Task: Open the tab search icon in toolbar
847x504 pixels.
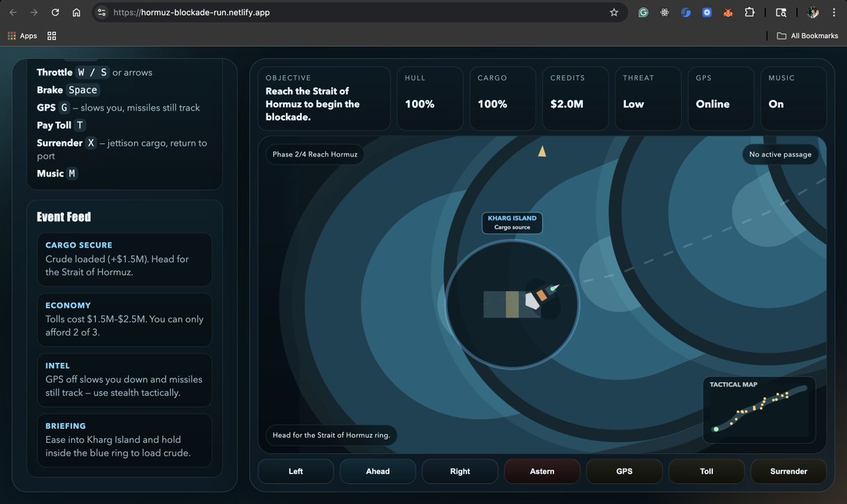Action: point(781,13)
